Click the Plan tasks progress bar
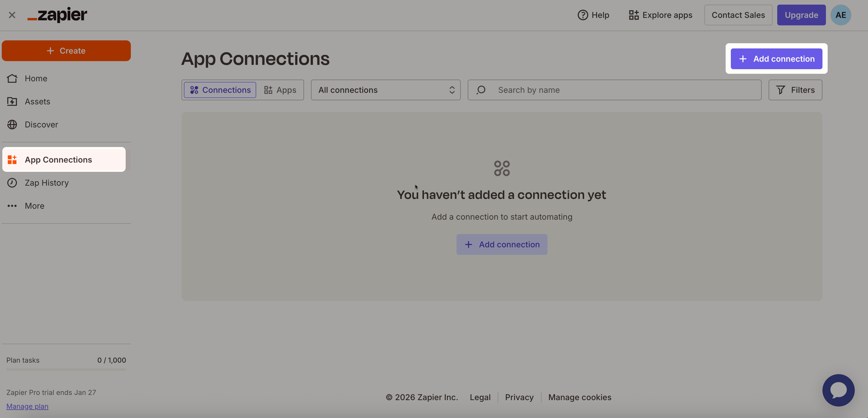The height and width of the screenshot is (418, 868). coord(66,370)
